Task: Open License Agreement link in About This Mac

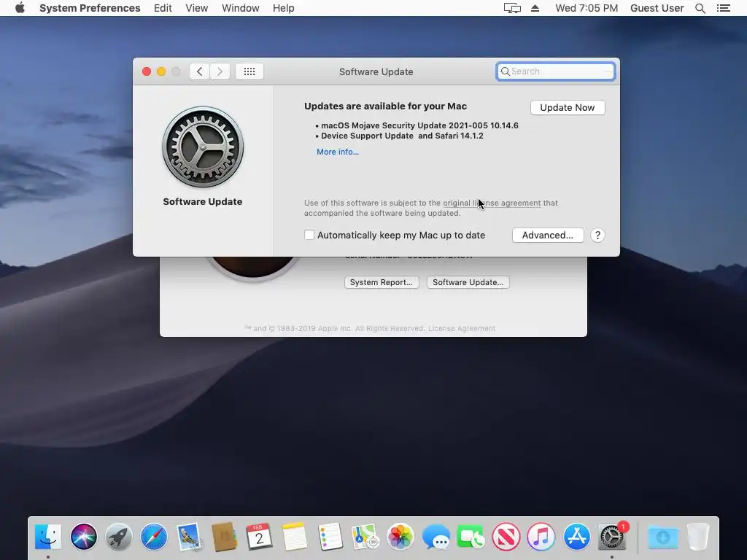Action: (462, 329)
